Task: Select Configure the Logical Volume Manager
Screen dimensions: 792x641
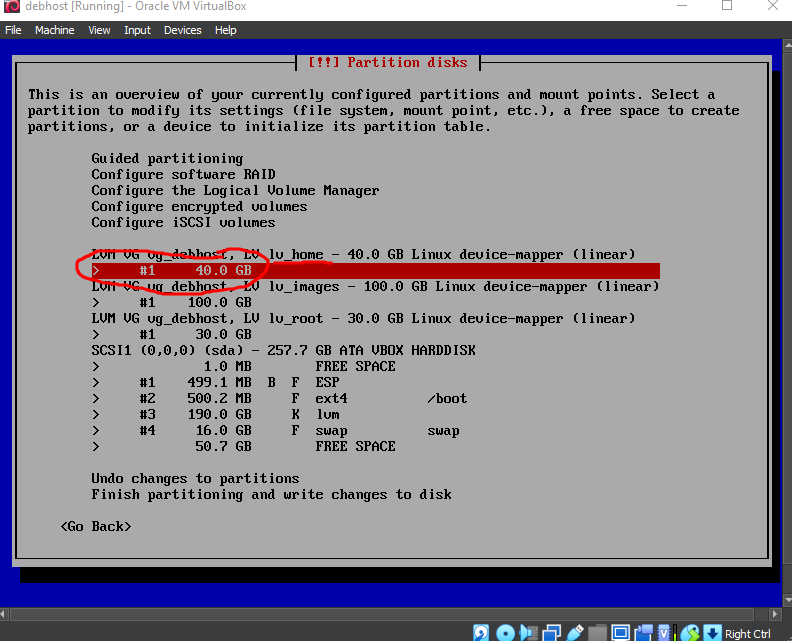Action: pos(235,190)
